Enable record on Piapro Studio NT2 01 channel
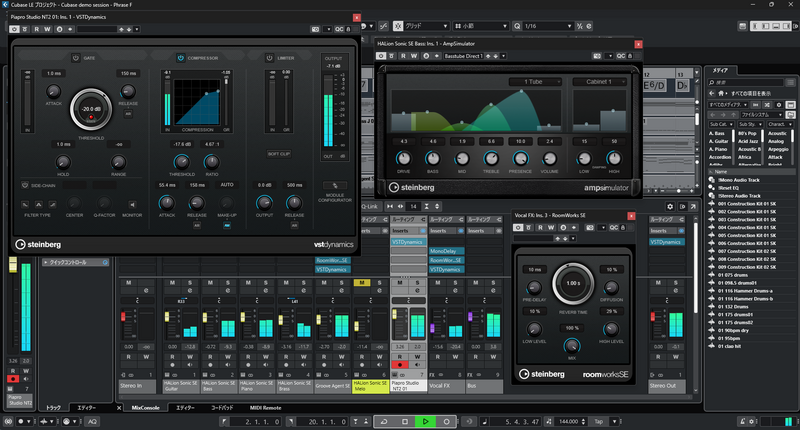The image size is (800, 430). [x=400, y=365]
